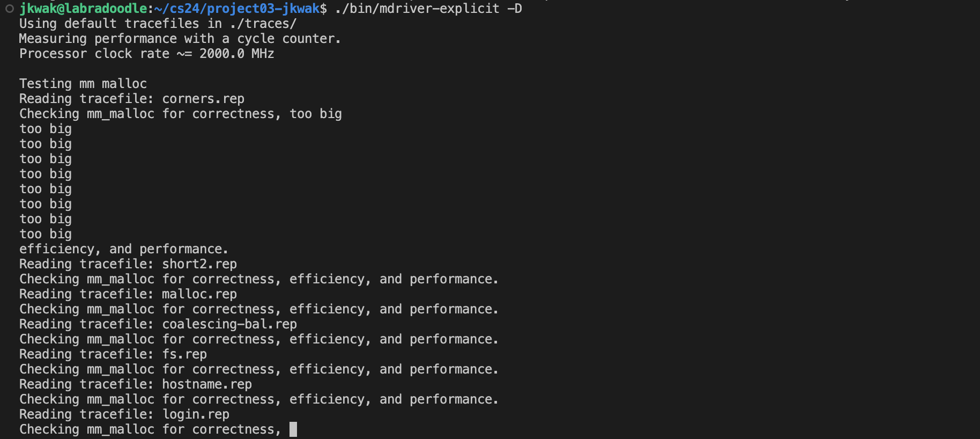Open the ./traces/ folder path link

pyautogui.click(x=263, y=24)
